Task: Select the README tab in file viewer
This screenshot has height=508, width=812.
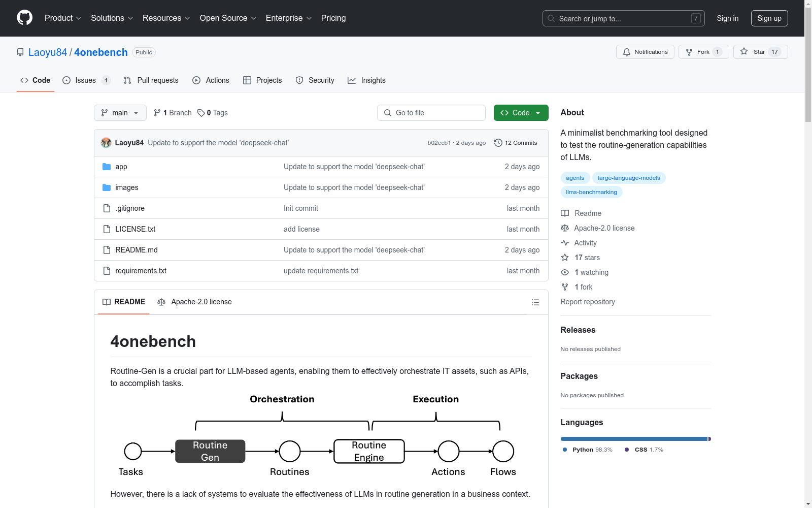Action: click(x=124, y=302)
